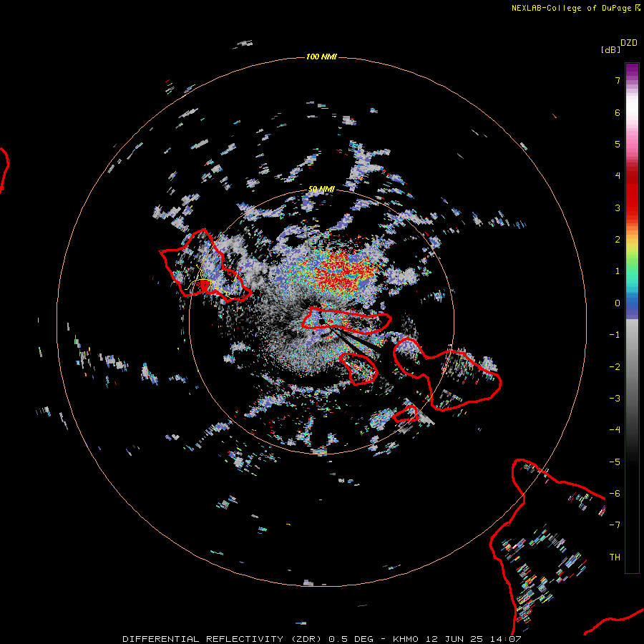The image size is (644, 644).
Task: Click the 4 dB value on the scale
Action: [x=618, y=176]
